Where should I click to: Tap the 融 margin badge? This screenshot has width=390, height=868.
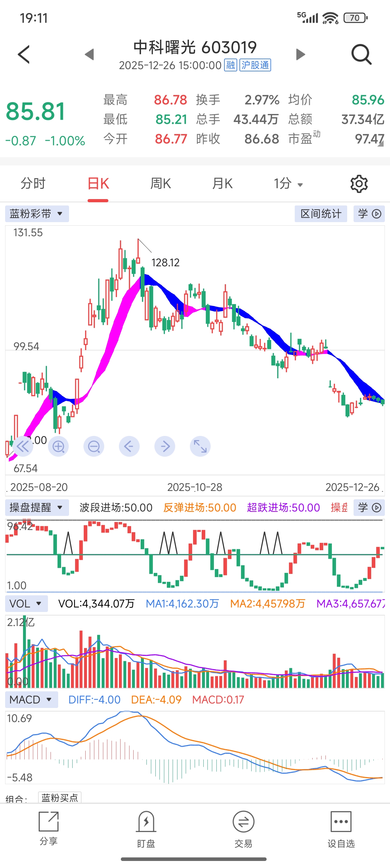coord(230,65)
